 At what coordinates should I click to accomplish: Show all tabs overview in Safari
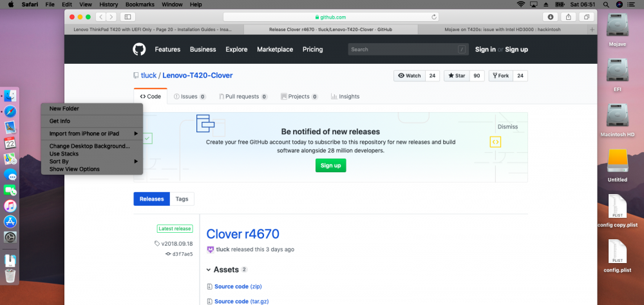coord(587,17)
